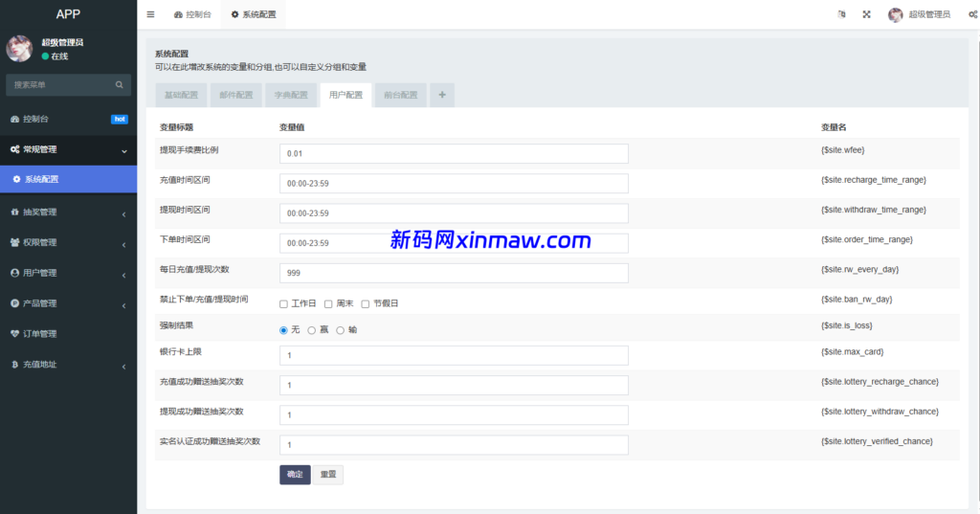
Task: Select the {$site.ban_rw_day} variable name text
Action: click(857, 300)
